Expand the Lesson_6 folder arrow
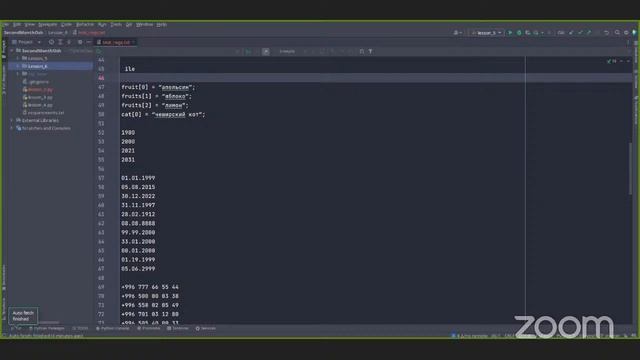Screen dimensions: 640x360 coord(18,66)
